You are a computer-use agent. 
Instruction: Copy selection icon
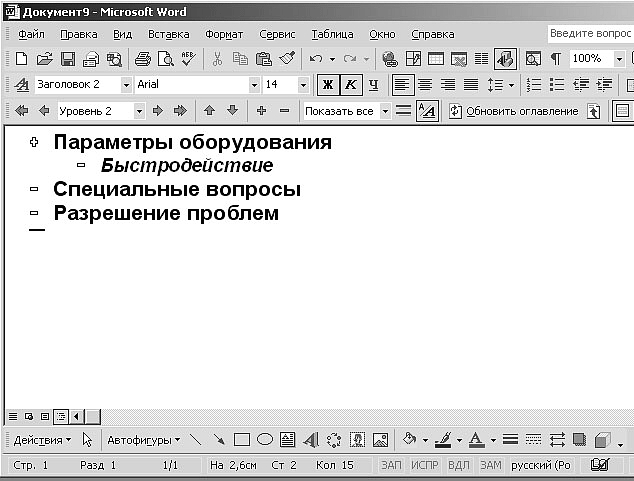[240, 59]
